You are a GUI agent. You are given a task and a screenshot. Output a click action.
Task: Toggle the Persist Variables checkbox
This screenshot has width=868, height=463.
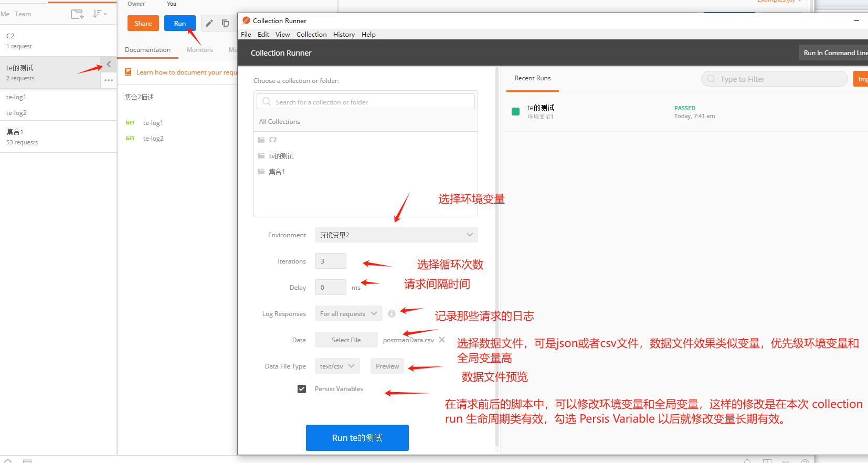coord(302,389)
